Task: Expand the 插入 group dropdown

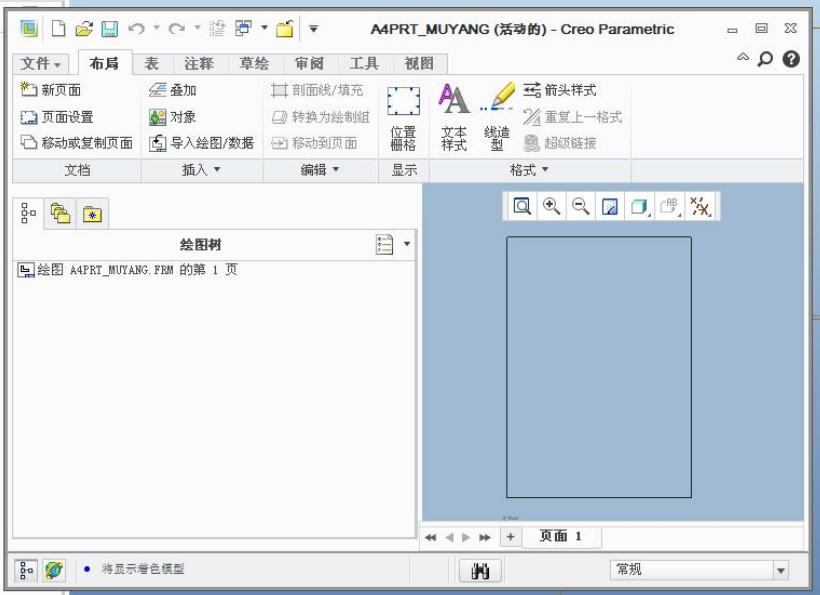Action: point(201,170)
